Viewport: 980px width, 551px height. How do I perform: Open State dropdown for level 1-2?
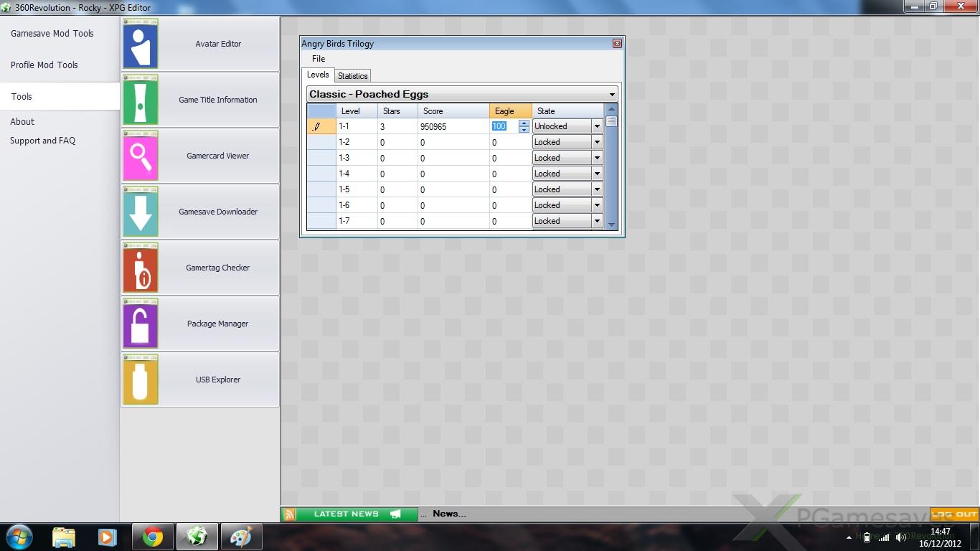[x=596, y=142]
